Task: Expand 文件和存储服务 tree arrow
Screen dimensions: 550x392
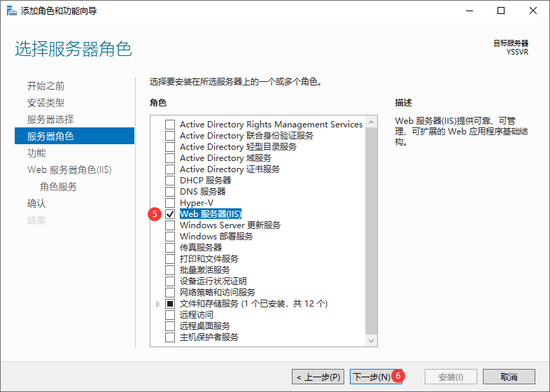Action: (158, 304)
